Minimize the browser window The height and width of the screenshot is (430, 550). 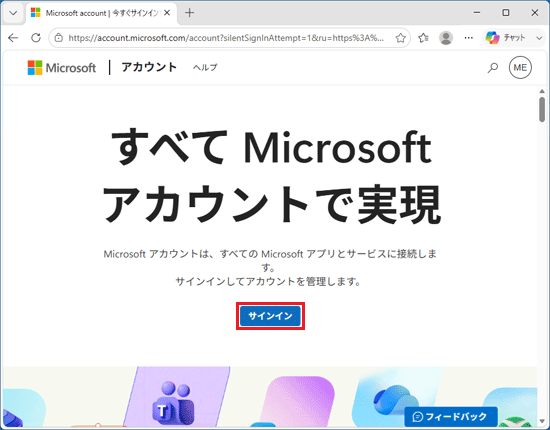click(x=477, y=13)
